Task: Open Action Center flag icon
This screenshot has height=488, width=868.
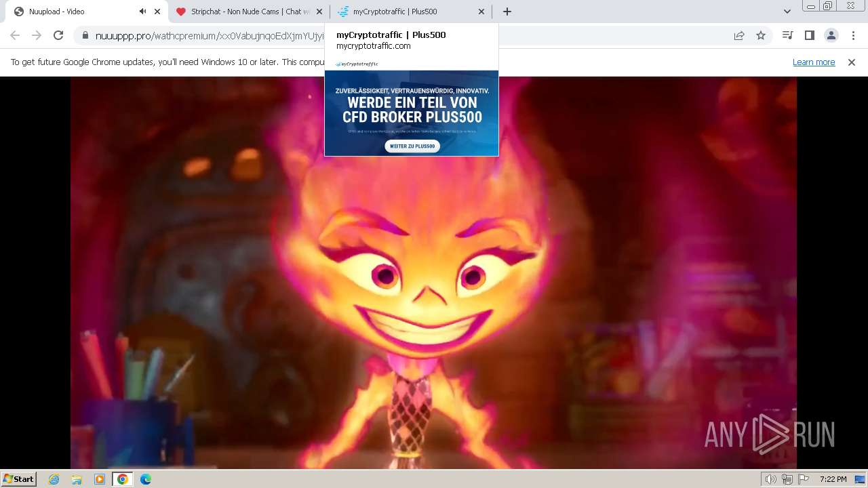Action: click(804, 479)
